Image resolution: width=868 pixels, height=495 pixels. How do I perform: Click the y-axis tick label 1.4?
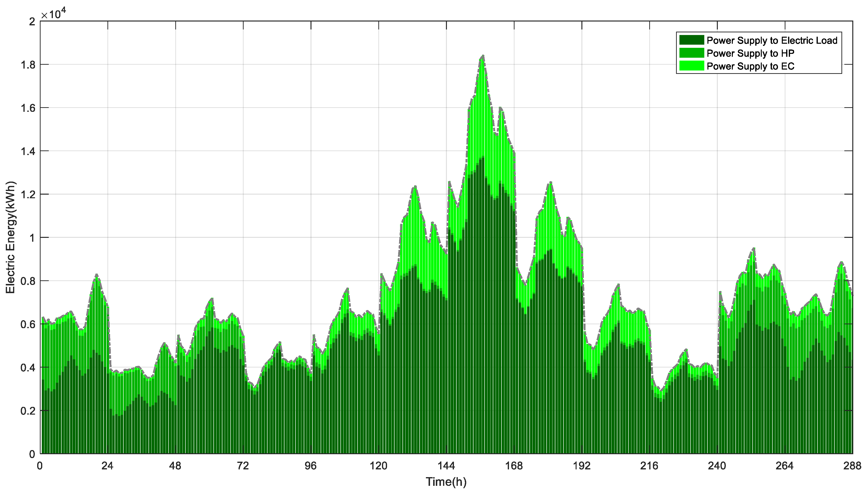coord(28,151)
